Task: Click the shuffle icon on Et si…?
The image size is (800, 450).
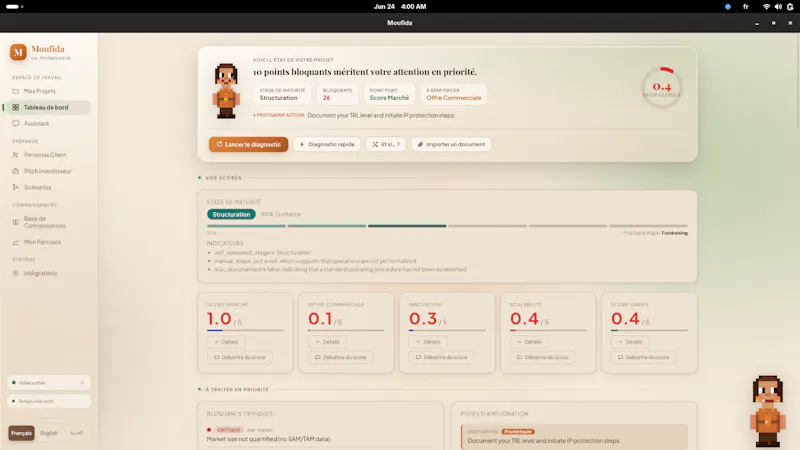Action: 375,144
